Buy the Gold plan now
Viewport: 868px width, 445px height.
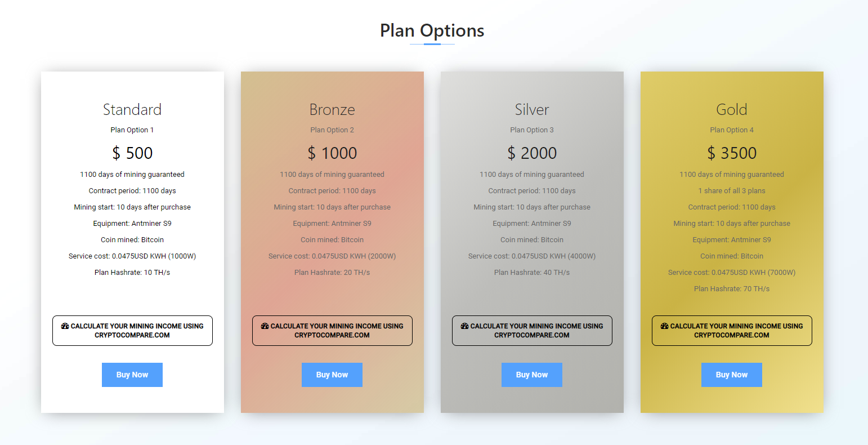(732, 375)
